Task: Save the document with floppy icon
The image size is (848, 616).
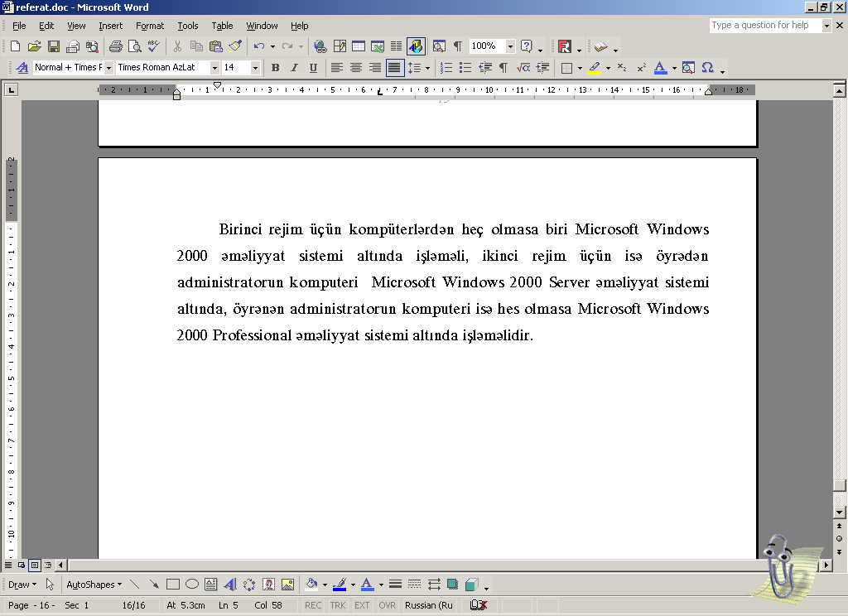Action: tap(54, 46)
